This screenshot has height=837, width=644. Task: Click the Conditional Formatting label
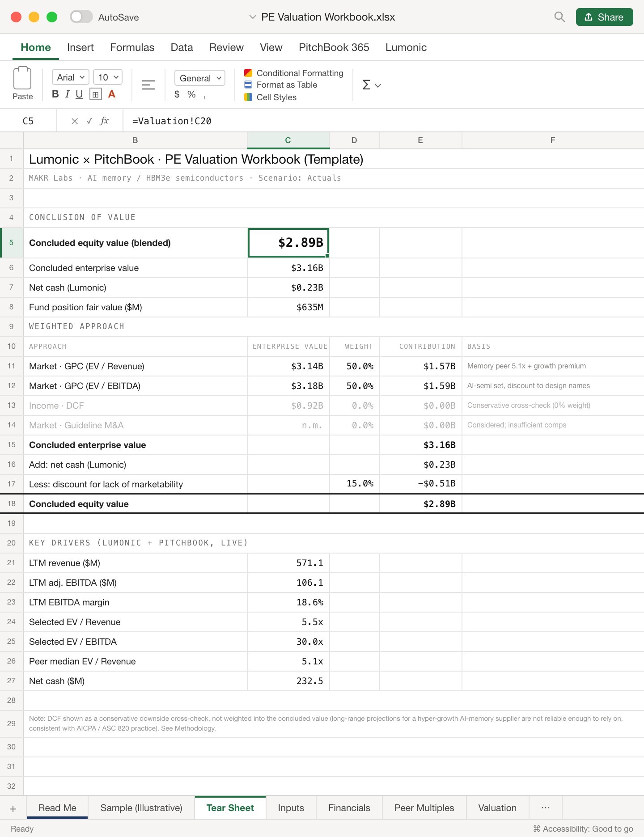[300, 73]
